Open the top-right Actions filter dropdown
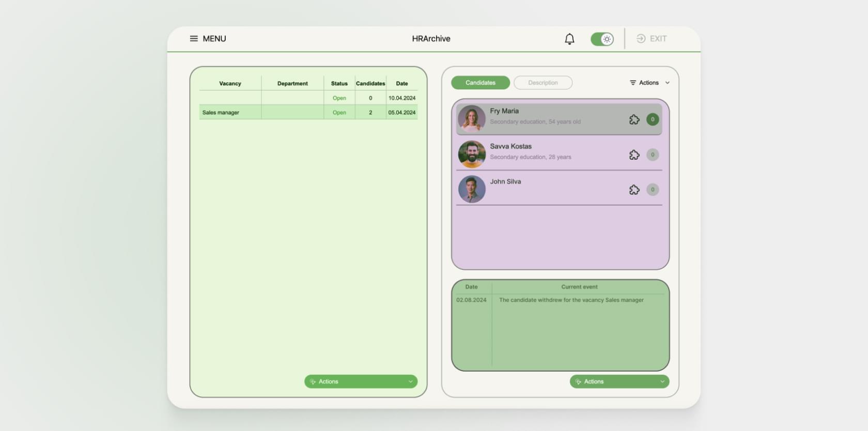 (x=649, y=83)
